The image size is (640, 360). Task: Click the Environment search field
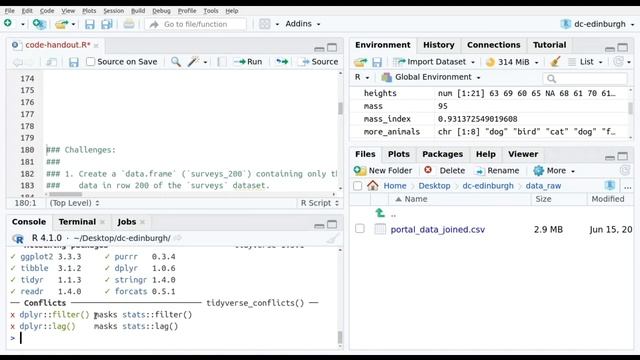(x=585, y=78)
